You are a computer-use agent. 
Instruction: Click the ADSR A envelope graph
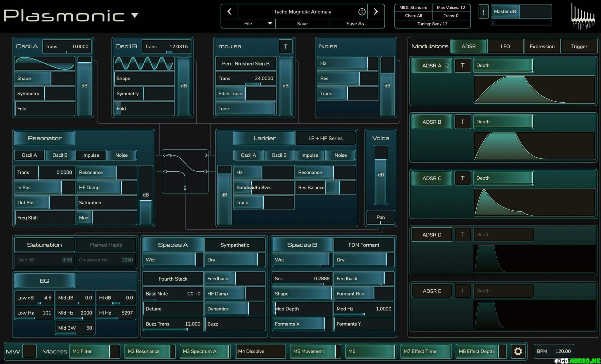click(x=534, y=89)
